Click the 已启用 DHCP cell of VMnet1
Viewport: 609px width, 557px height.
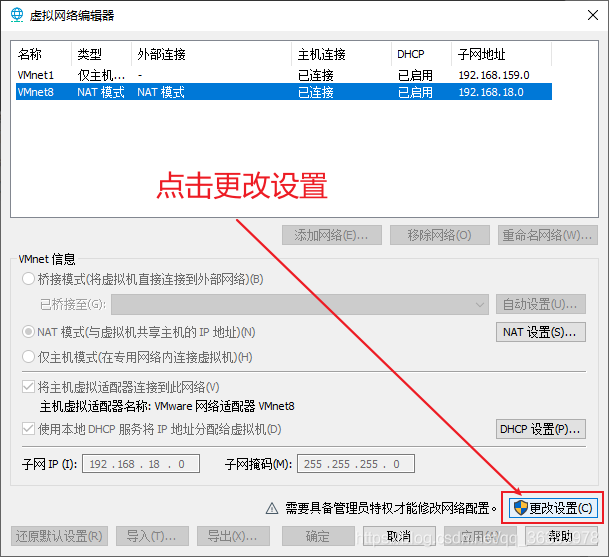415,75
